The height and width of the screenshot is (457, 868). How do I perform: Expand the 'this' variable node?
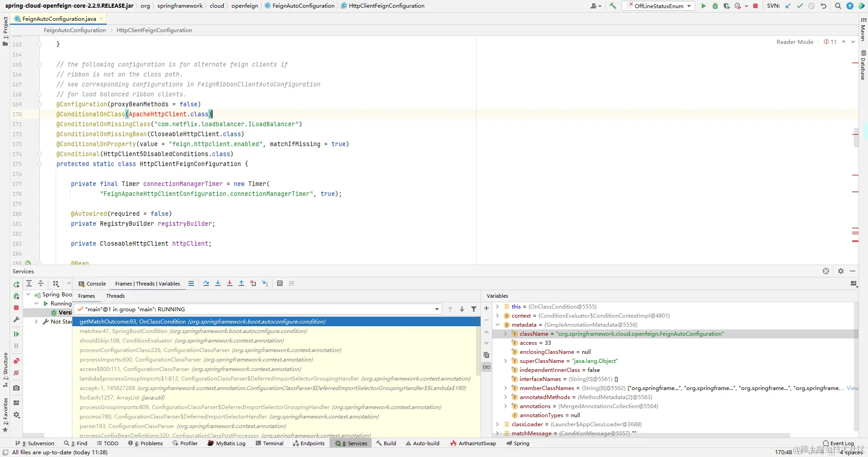point(497,306)
